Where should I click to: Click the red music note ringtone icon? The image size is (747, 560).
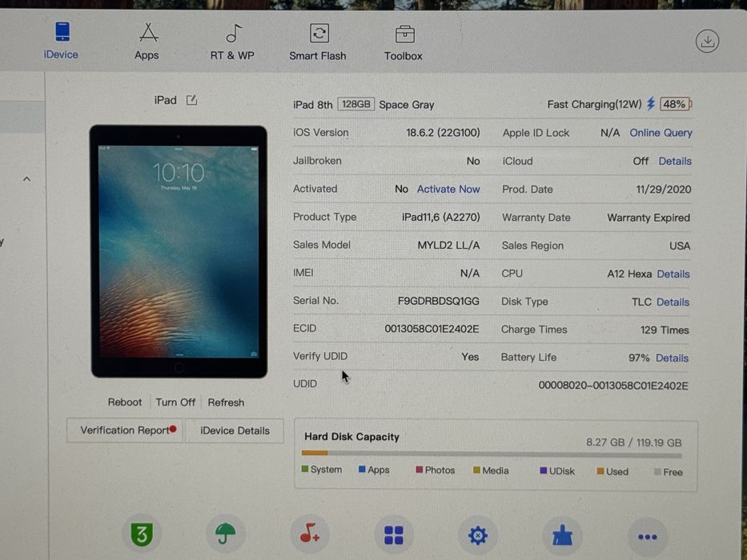[x=310, y=534]
